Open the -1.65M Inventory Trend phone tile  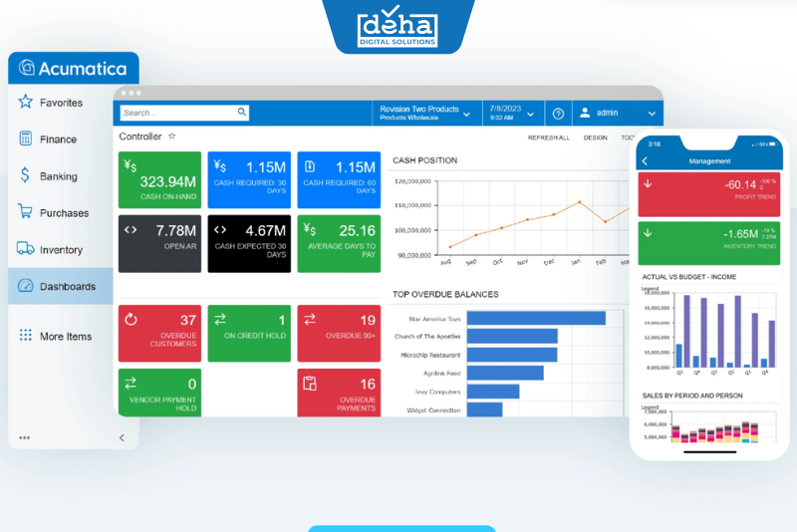(709, 243)
